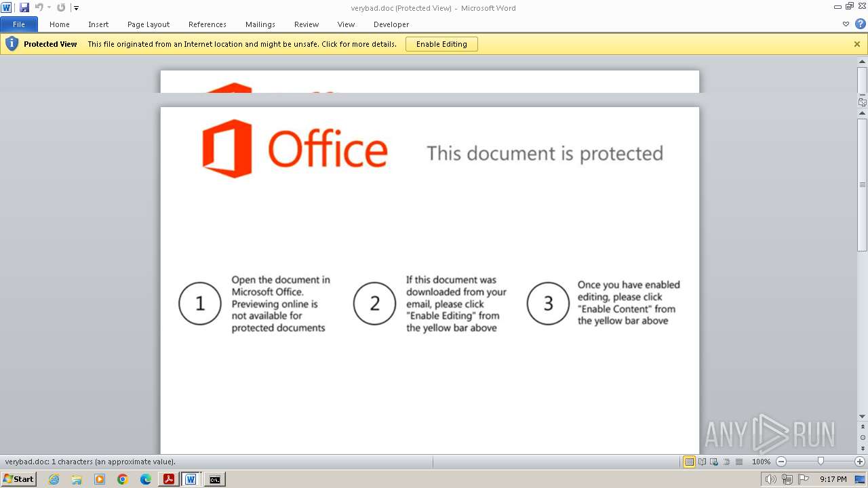Viewport: 868px width, 488px height.
Task: Open the Insert ribbon tab
Action: point(98,24)
